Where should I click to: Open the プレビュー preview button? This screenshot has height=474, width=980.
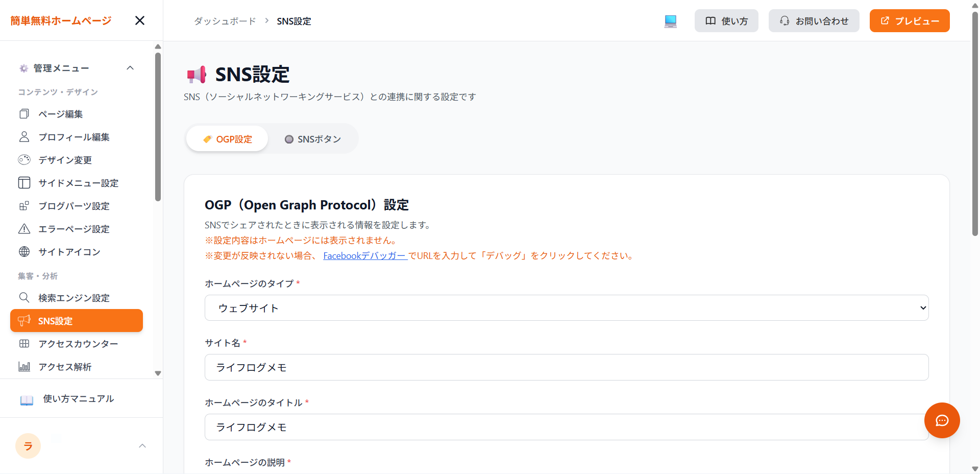(x=910, y=20)
